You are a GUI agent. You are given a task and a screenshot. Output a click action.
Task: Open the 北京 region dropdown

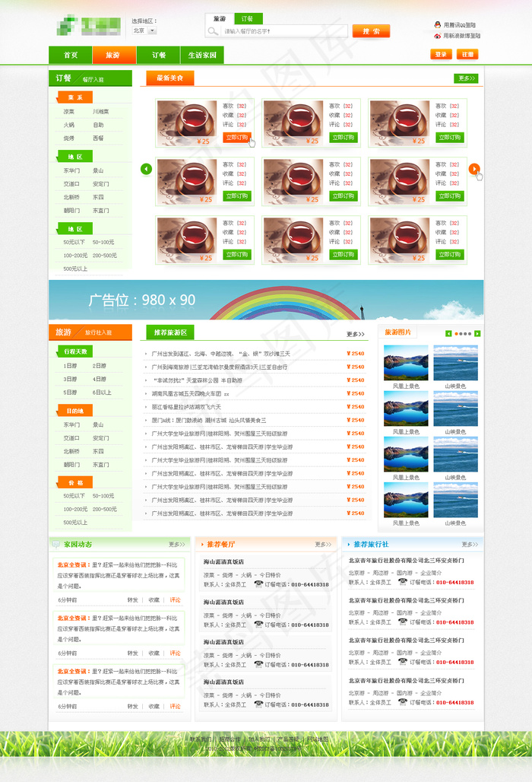(x=152, y=31)
